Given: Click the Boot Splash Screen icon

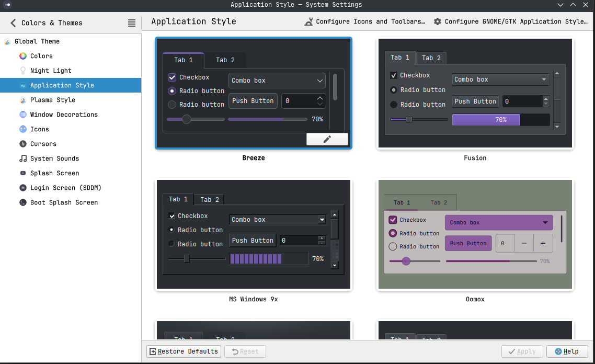Looking at the screenshot, I should pos(23,202).
